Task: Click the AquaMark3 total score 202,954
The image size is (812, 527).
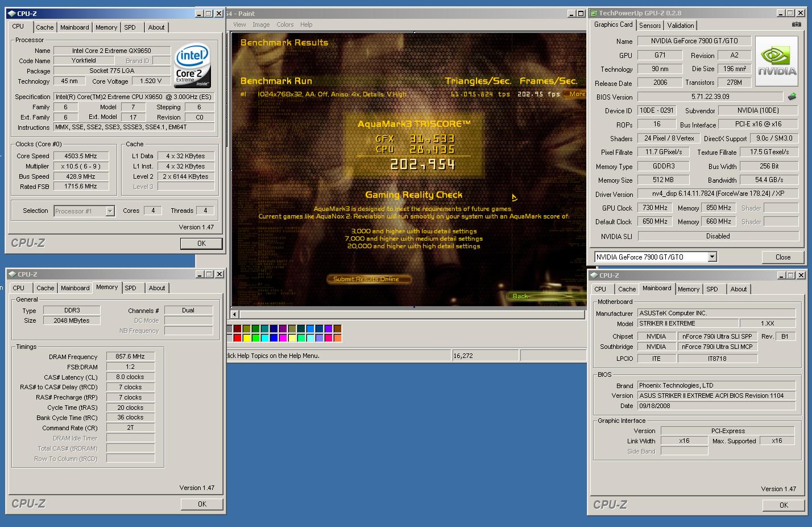Action: (422, 165)
